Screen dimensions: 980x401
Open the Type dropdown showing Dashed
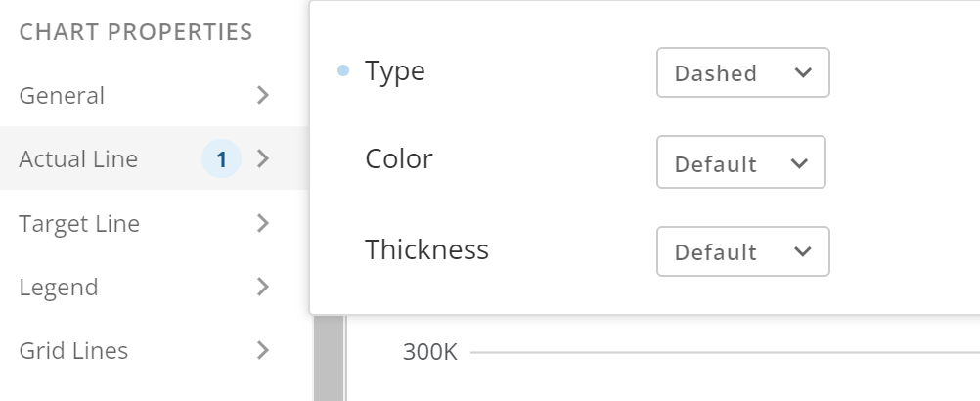(x=742, y=73)
